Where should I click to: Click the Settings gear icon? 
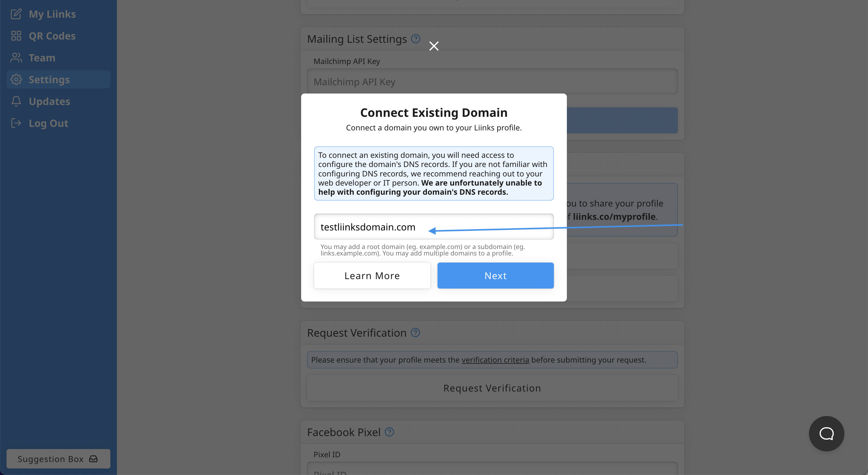click(x=16, y=80)
